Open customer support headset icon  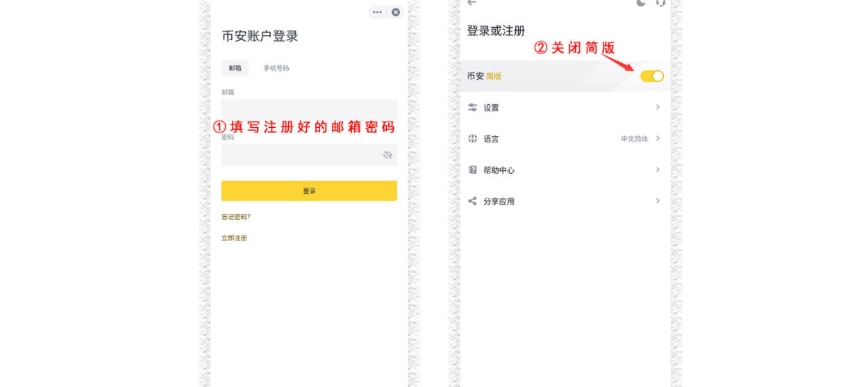click(x=660, y=3)
